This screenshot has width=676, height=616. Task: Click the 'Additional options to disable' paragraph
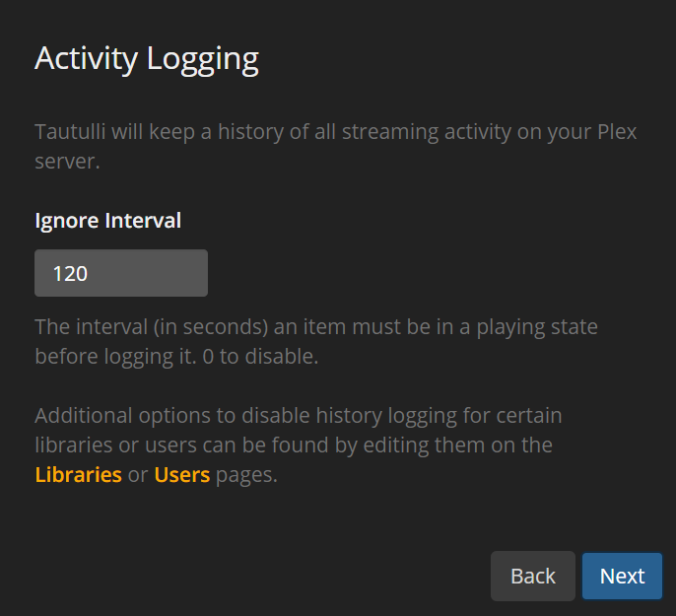pyautogui.click(x=296, y=415)
